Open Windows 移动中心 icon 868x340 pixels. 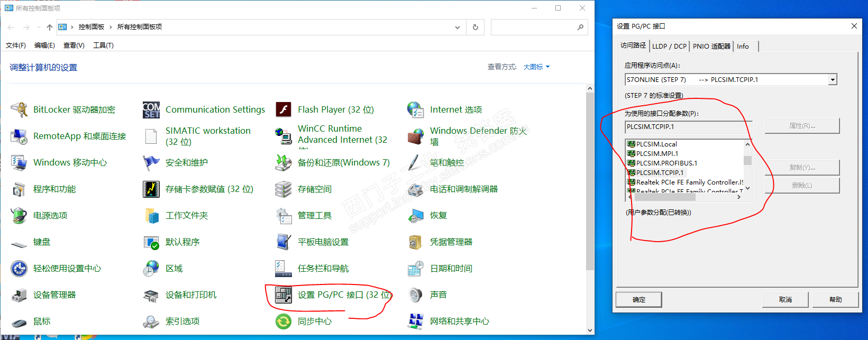[x=19, y=162]
